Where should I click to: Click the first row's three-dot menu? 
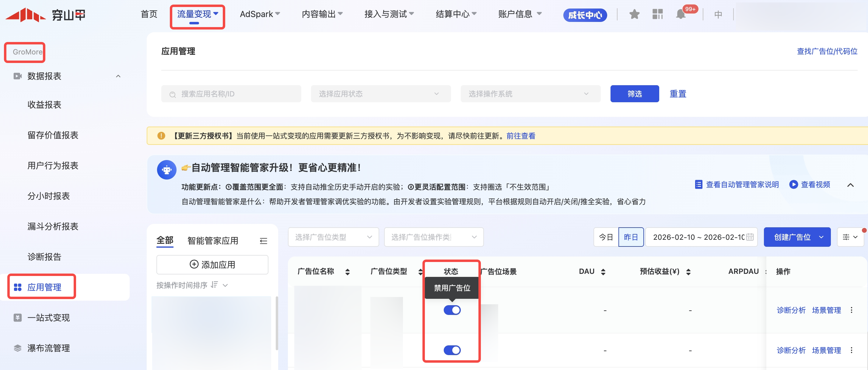click(x=852, y=310)
